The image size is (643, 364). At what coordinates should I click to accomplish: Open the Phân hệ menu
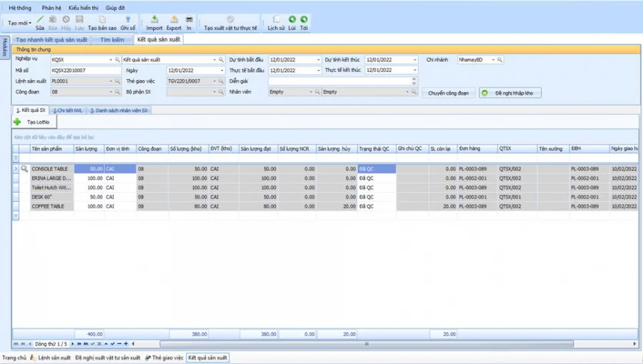click(51, 8)
